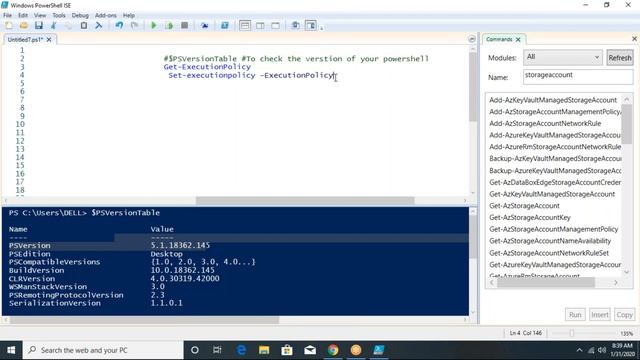Expand the Modules dropdown set to All
640x360 pixels.
pos(562,57)
